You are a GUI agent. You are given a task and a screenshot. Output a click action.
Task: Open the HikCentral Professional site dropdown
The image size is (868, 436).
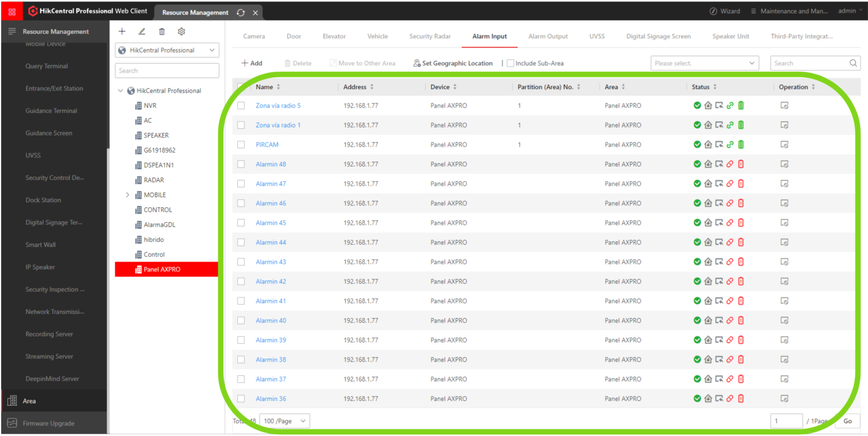point(167,50)
